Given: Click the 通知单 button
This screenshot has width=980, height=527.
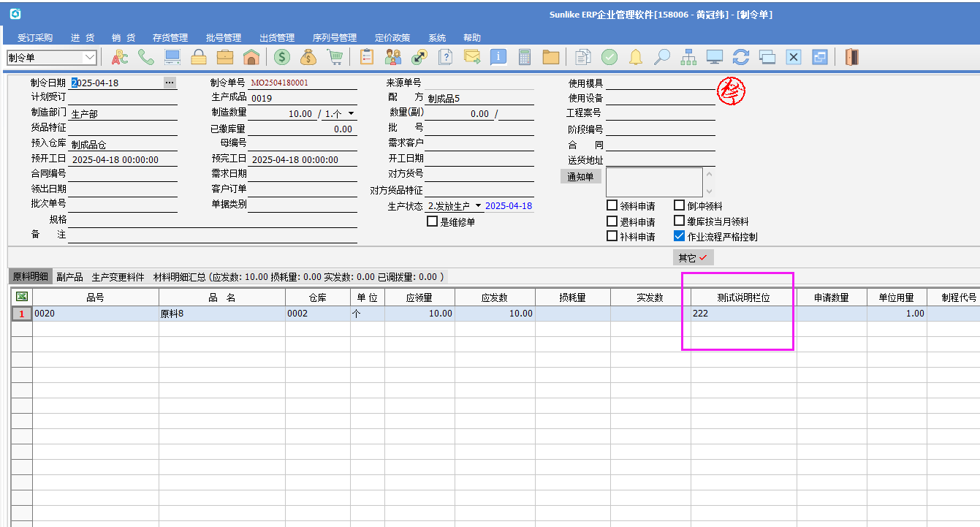Looking at the screenshot, I should (x=580, y=176).
